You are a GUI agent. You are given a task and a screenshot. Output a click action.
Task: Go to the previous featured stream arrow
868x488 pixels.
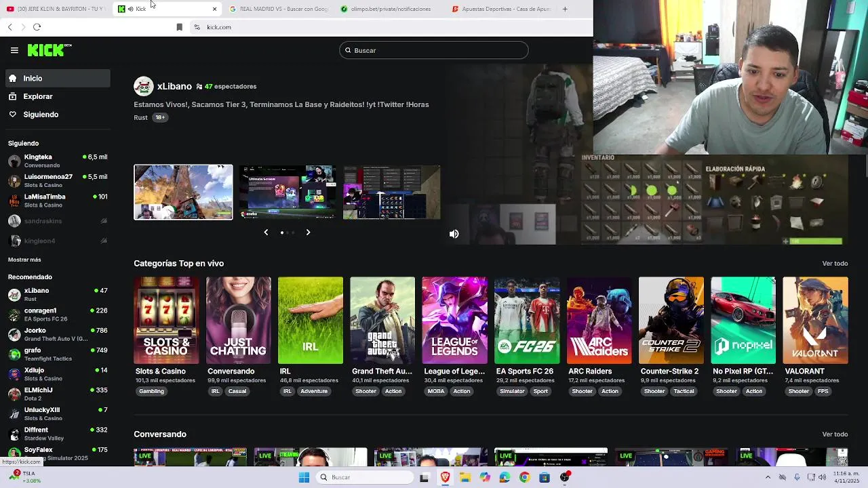(266, 232)
